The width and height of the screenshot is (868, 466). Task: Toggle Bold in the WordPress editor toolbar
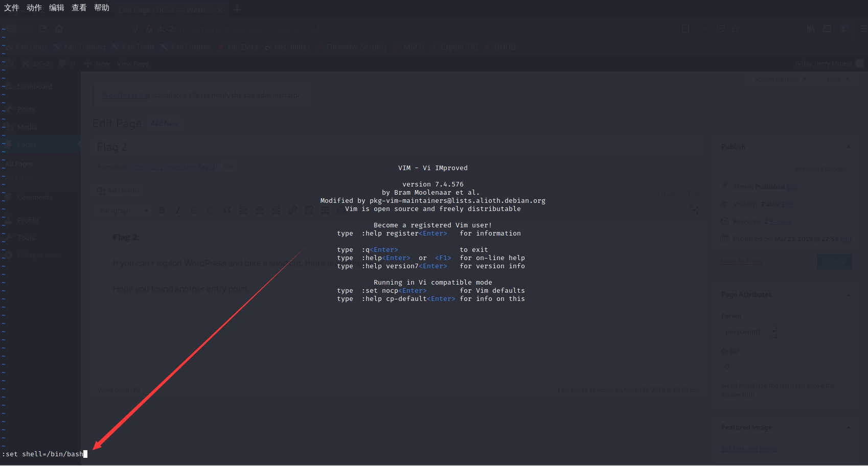(162, 211)
